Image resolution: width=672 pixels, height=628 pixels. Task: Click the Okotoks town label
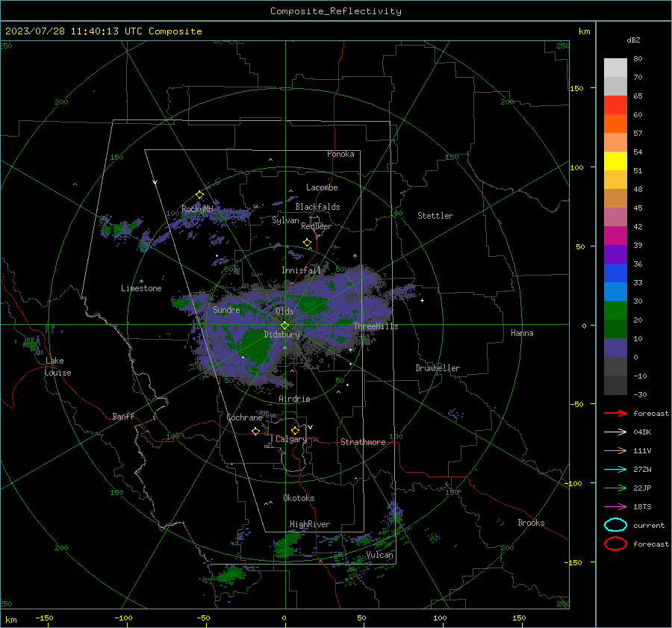[x=299, y=498]
